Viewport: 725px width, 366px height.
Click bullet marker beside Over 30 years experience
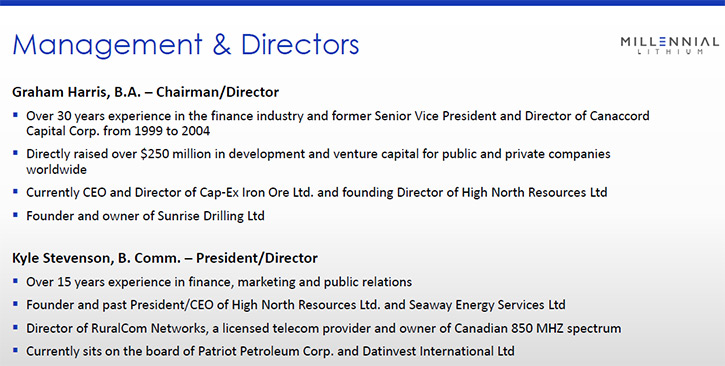tap(16, 114)
